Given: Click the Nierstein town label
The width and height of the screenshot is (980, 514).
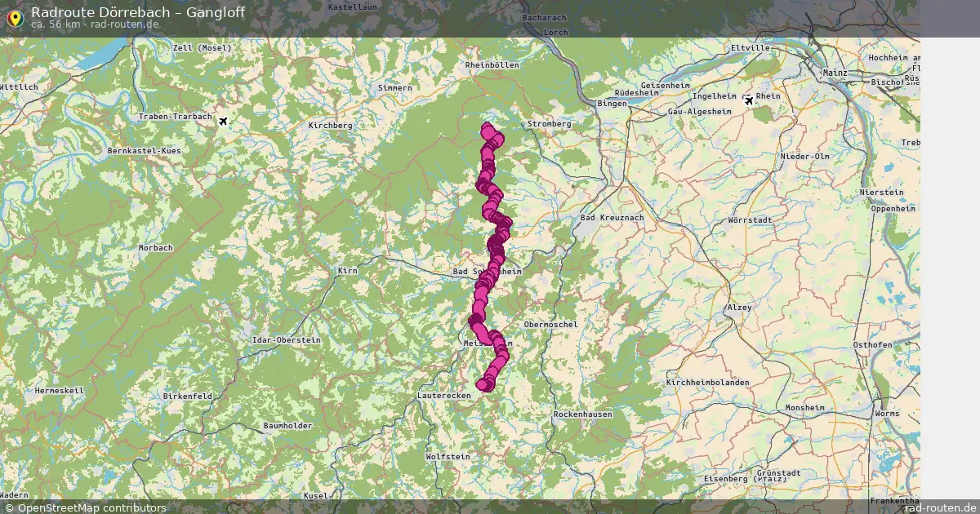Looking at the screenshot, I should (882, 192).
